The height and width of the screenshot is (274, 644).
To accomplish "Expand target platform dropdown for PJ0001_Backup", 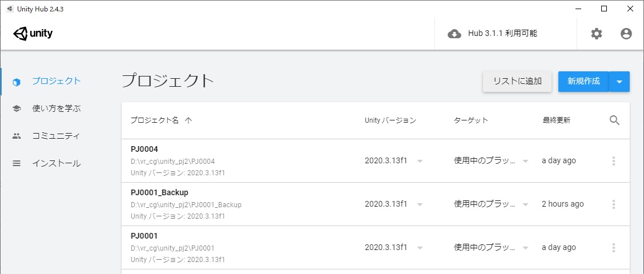I will (x=525, y=204).
